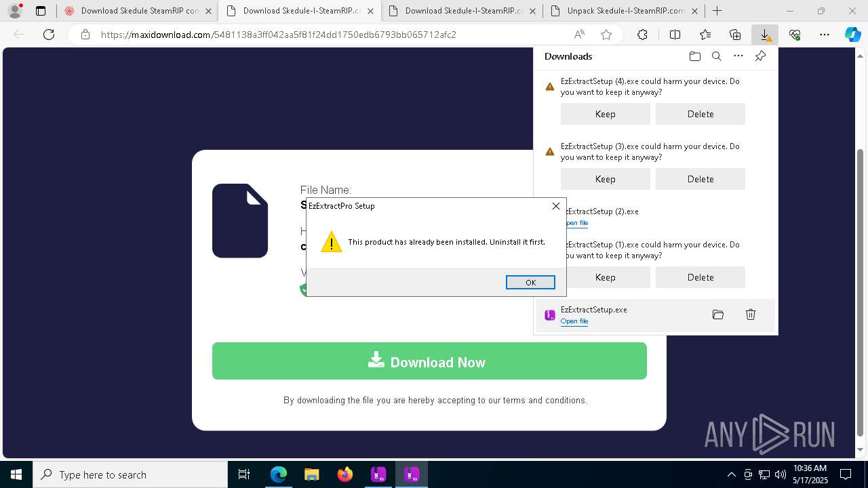Viewport: 868px width, 488px height.
Task: Open Edge Settings and more menu
Action: pos(825,35)
